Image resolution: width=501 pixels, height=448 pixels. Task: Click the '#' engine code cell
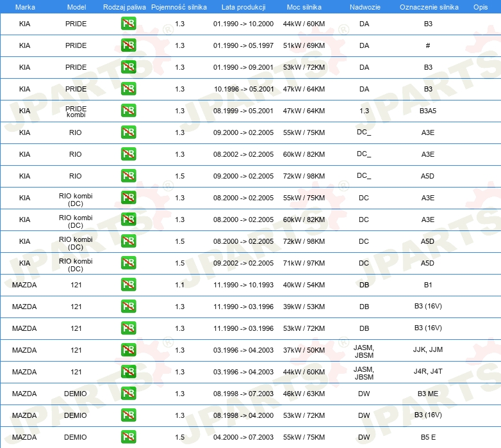coord(428,45)
